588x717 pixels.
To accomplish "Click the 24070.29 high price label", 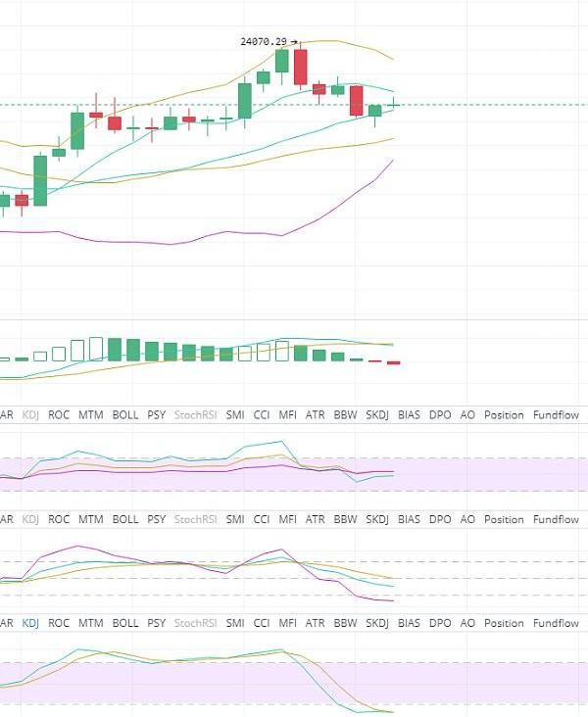I will point(264,42).
